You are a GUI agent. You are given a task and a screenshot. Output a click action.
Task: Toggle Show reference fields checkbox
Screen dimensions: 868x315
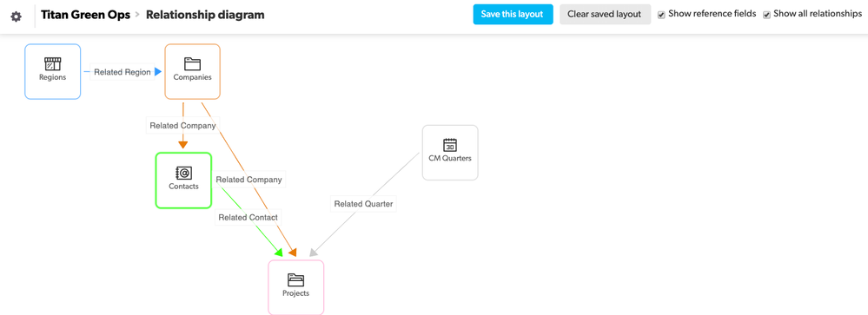tap(661, 15)
